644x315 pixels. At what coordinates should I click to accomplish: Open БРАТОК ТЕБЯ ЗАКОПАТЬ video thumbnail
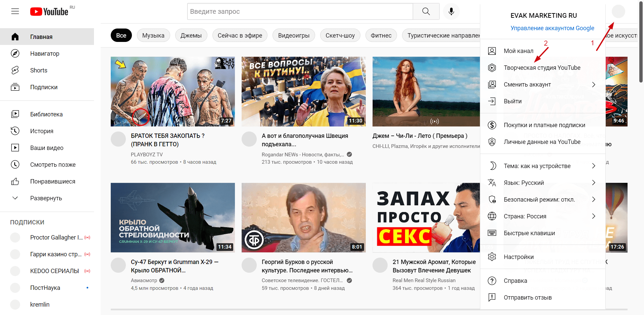(x=173, y=92)
